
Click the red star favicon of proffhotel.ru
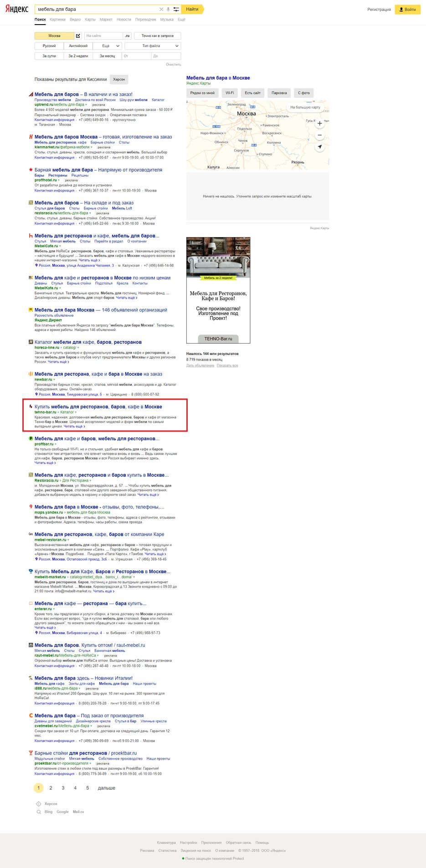pos(31,170)
